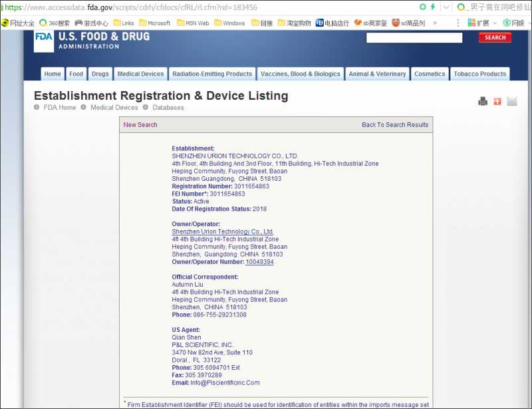
Task: Click Registration Number 3011654863 text
Action: point(221,186)
